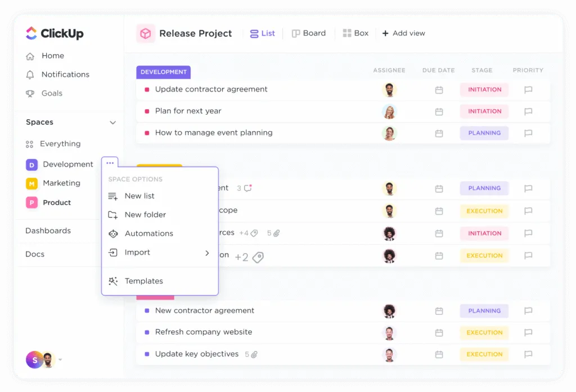The height and width of the screenshot is (392, 576).
Task: Click assignee avatar for How to manage event planning
Action: (389, 133)
